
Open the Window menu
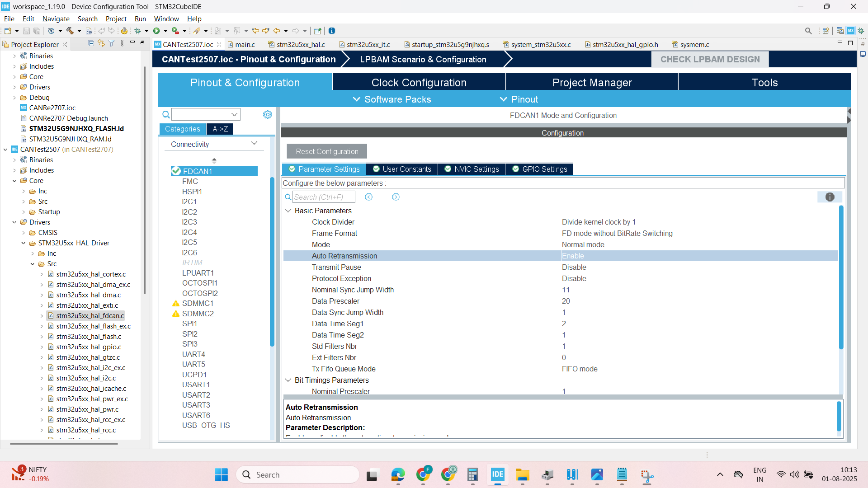tap(166, 19)
